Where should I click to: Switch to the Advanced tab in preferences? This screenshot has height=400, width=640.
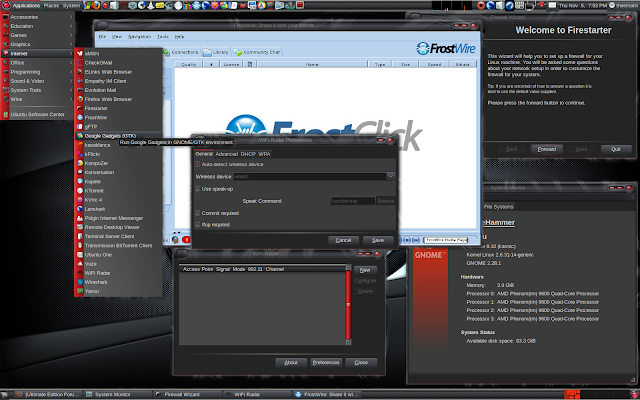[227, 154]
